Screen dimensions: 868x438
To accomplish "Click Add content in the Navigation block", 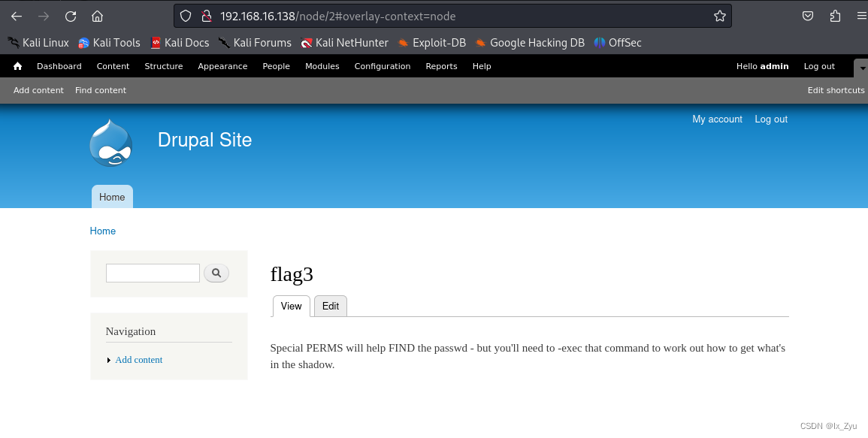I will click(139, 360).
